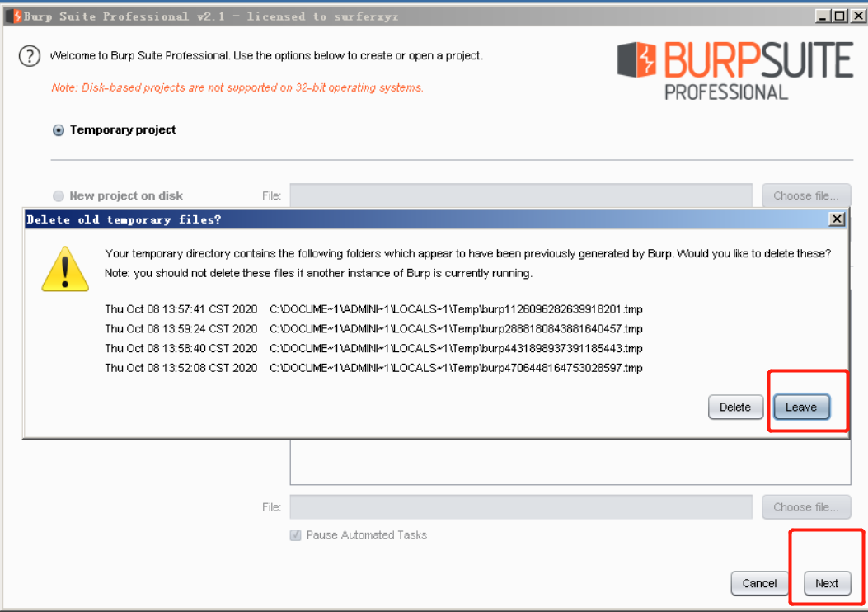Select the Temporary project radio button
The height and width of the screenshot is (612, 868).
point(59,130)
